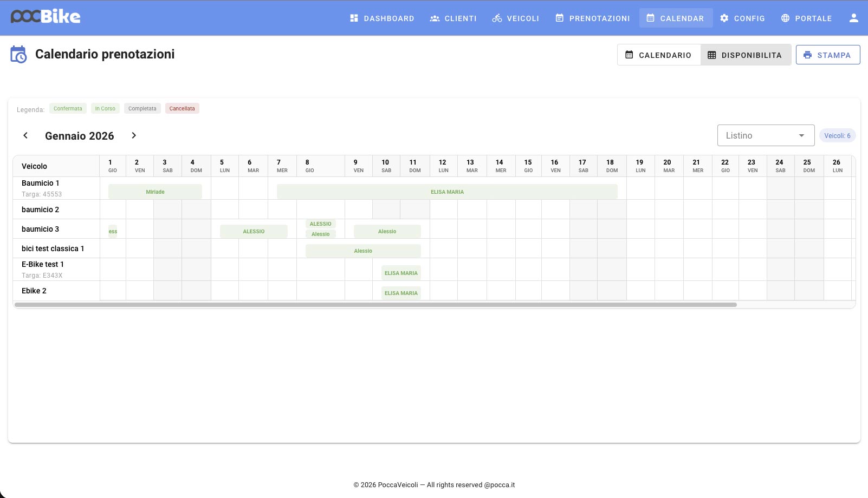Screen dimensions: 868x498
Task: Open lowercase Alessio booking on day 8, baumicio 3
Action: pos(320,234)
